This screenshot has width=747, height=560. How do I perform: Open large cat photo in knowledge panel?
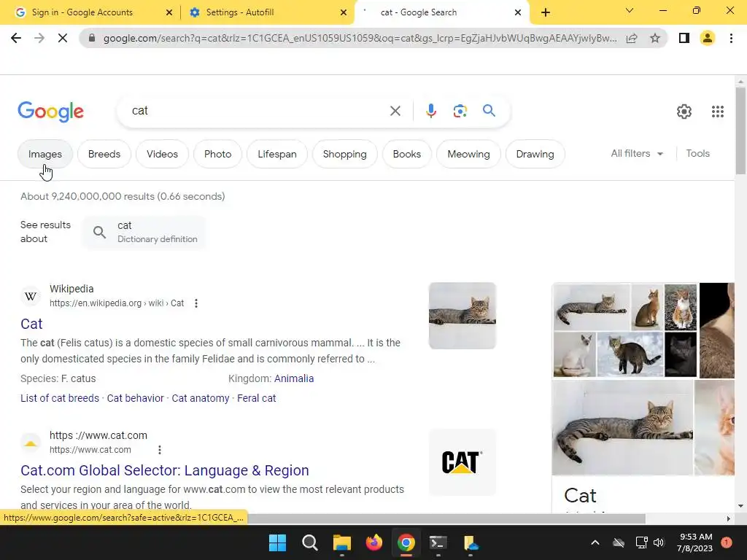pos(622,427)
